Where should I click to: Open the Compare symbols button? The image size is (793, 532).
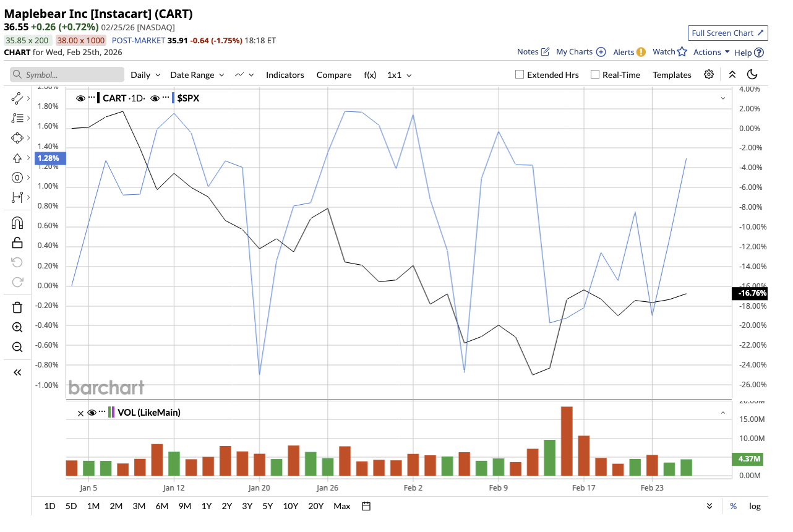click(334, 75)
